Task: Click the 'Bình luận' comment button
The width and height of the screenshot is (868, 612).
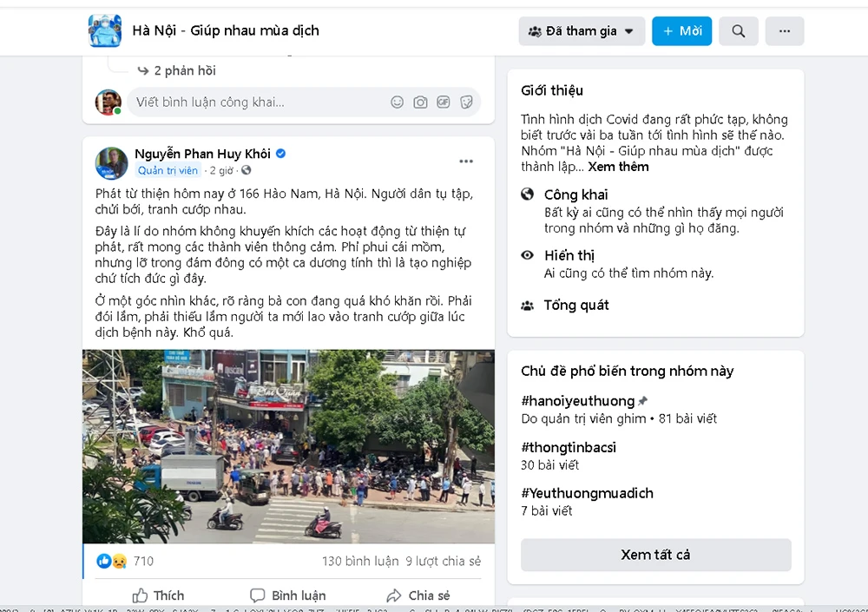Action: [x=288, y=596]
